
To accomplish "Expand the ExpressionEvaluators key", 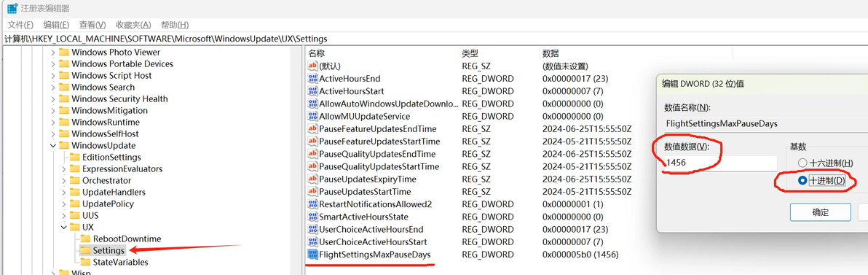I will coord(63,169).
